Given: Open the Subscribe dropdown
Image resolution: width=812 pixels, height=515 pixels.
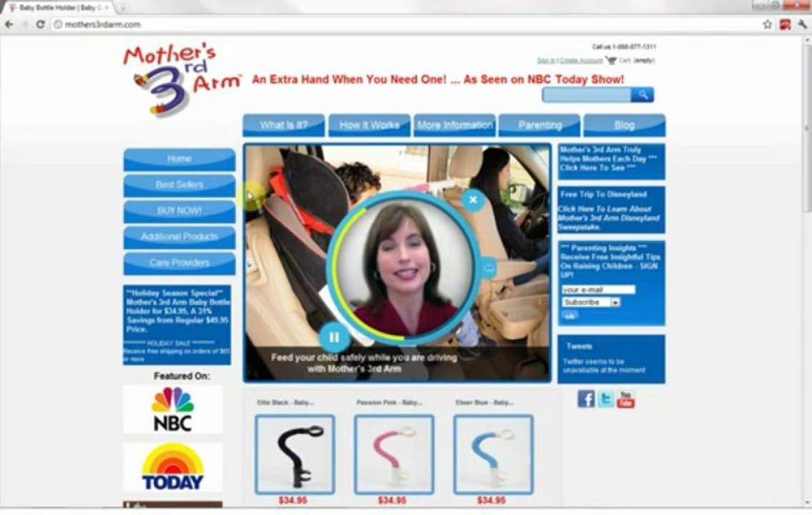Looking at the screenshot, I should (591, 303).
